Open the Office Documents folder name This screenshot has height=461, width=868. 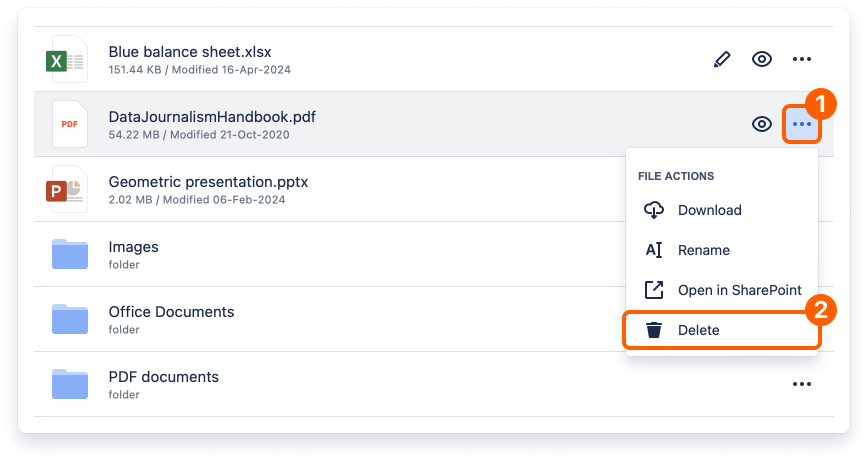pyautogui.click(x=171, y=312)
